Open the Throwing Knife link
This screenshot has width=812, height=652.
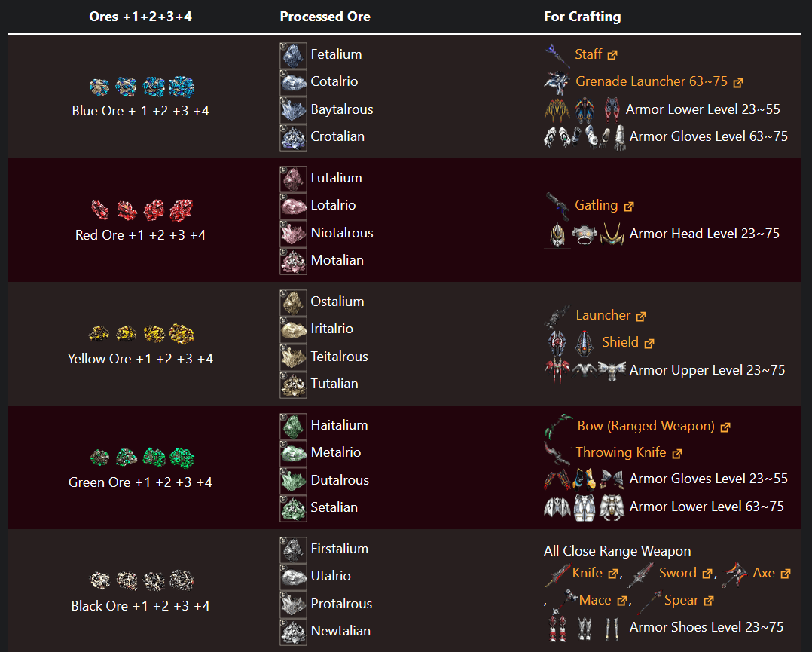(629, 452)
